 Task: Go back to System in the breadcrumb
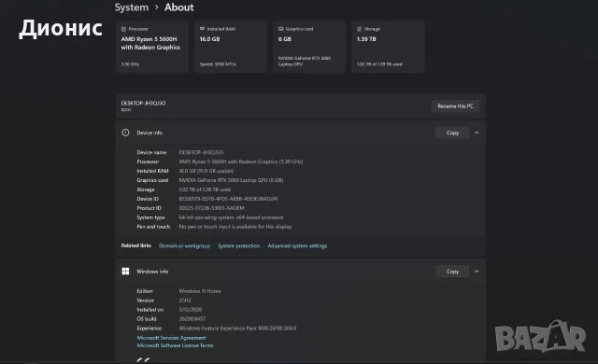tap(132, 7)
